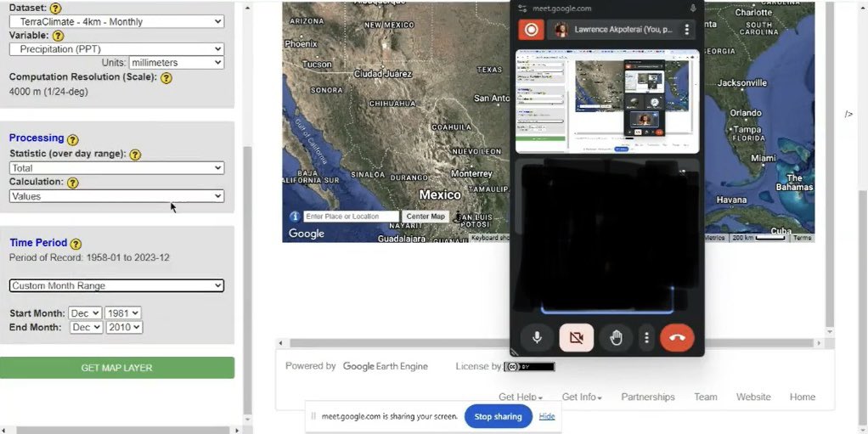The image size is (868, 434).
Task: Click the Period of Record text
Action: [x=89, y=257]
